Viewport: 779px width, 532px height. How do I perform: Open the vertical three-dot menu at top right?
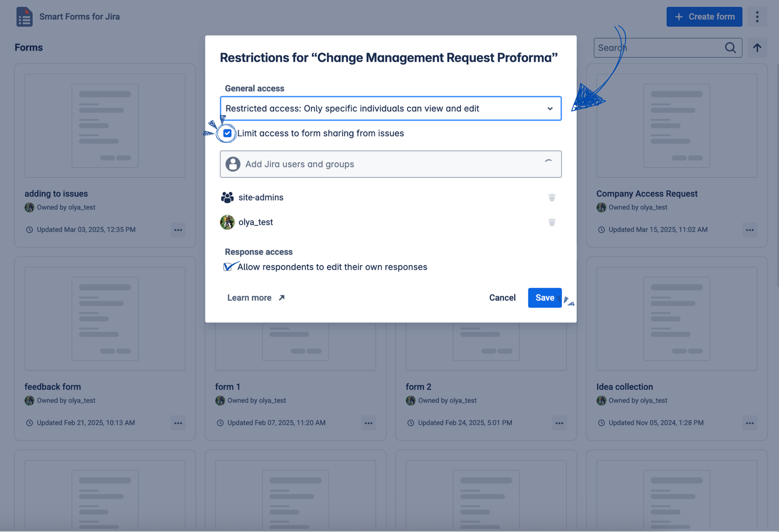(757, 17)
